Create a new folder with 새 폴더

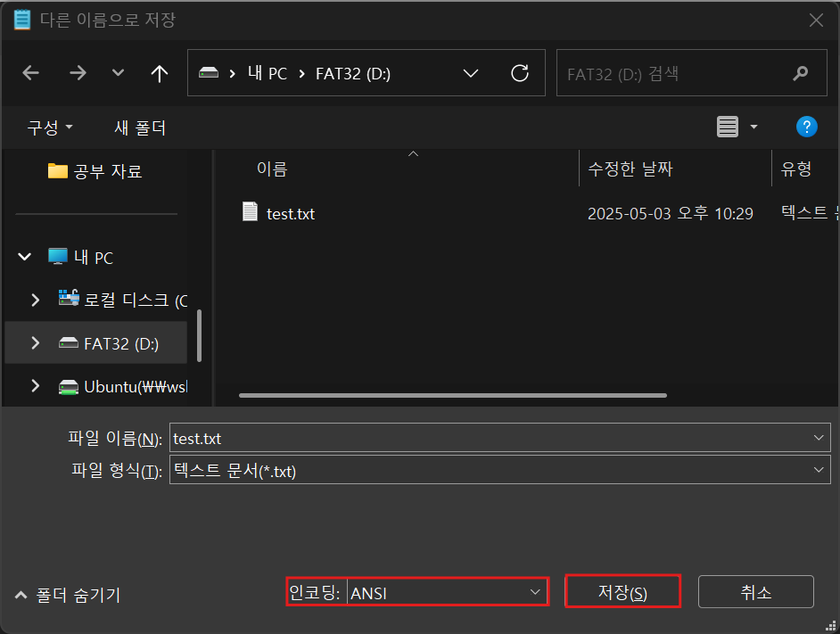[x=140, y=128]
